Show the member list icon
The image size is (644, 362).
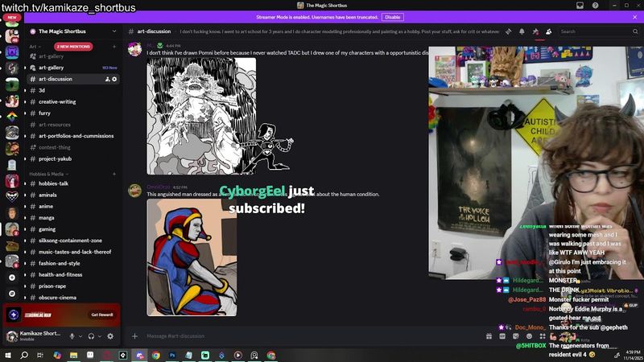point(548,31)
